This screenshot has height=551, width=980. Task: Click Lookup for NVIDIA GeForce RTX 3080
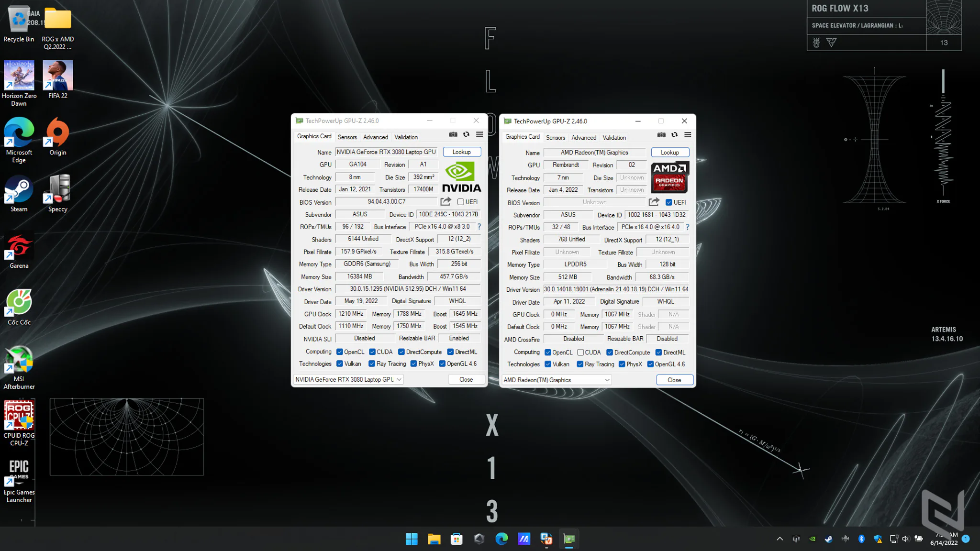(x=462, y=152)
